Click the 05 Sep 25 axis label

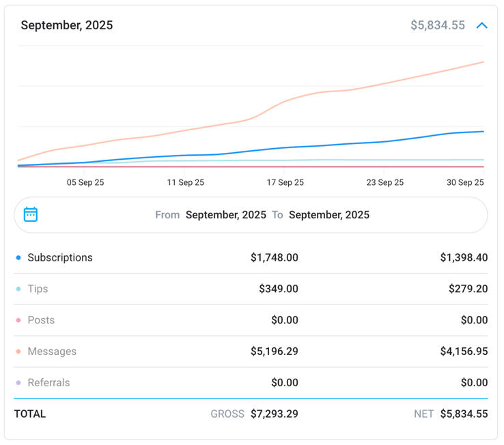[x=85, y=182]
